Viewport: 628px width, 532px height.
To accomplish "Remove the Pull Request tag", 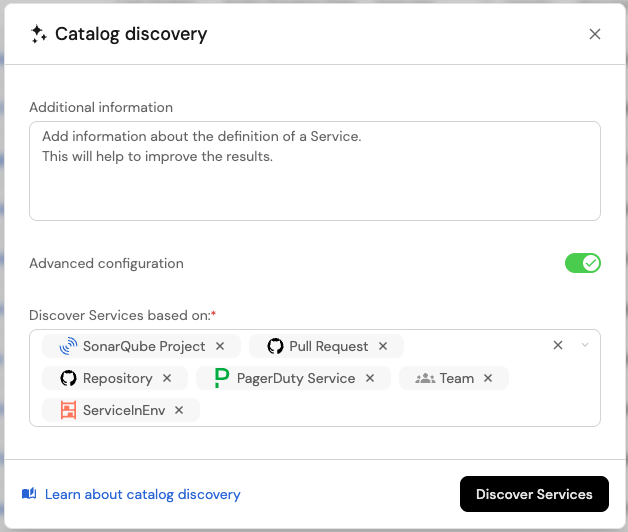I will (x=383, y=346).
